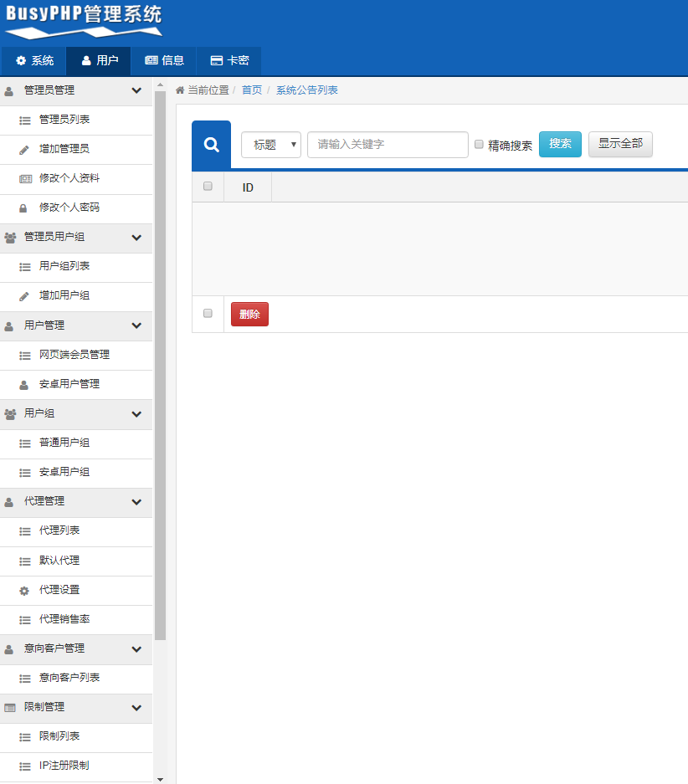The width and height of the screenshot is (688, 784).
Task: Collapse the 管理员管理 sidebar section
Action: click(x=136, y=90)
